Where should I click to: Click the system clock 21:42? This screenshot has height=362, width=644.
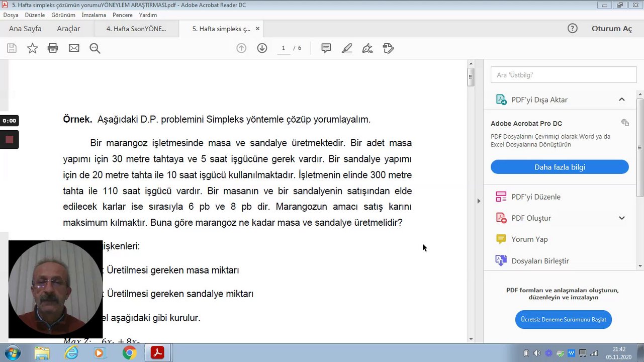619,349
